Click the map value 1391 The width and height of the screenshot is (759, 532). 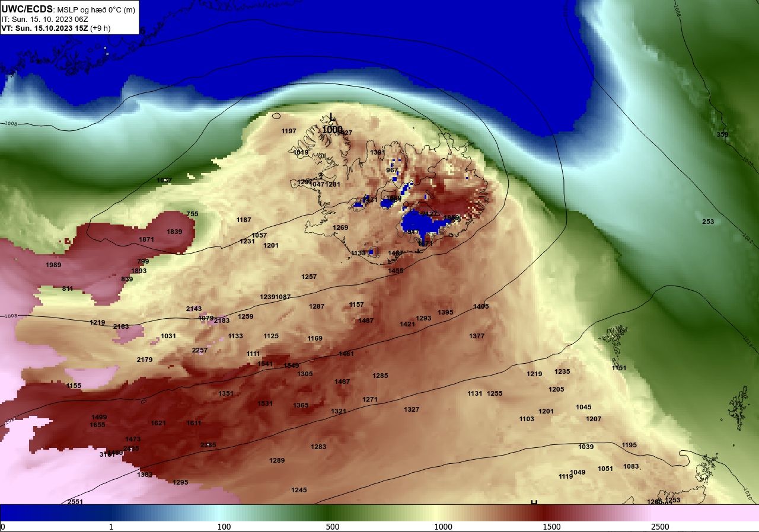[378, 152]
